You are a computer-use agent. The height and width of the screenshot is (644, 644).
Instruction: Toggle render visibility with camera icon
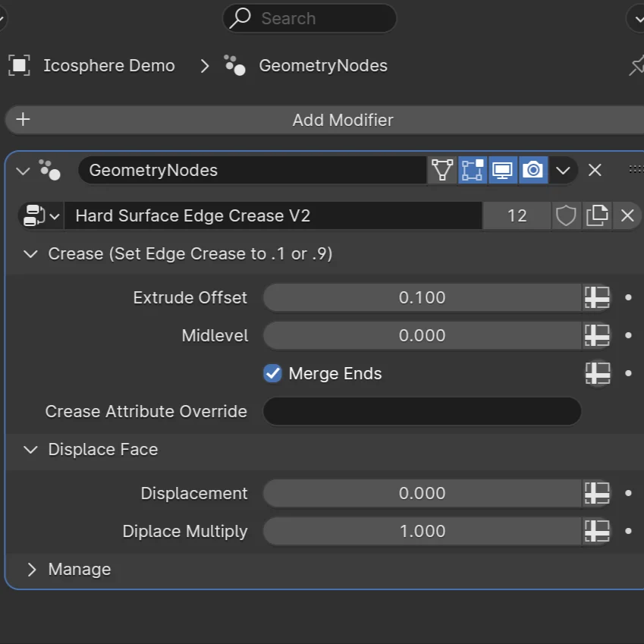[533, 170]
